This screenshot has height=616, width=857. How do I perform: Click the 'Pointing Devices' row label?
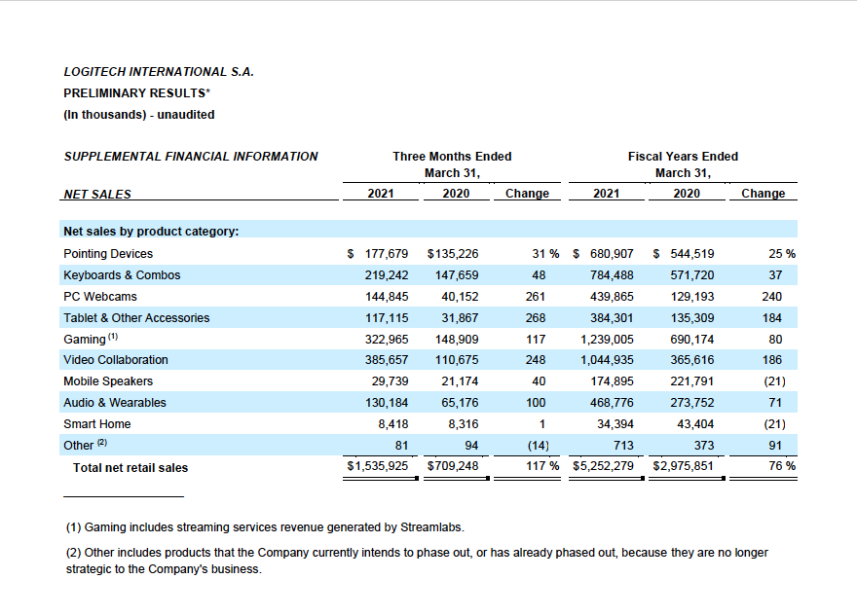108,254
